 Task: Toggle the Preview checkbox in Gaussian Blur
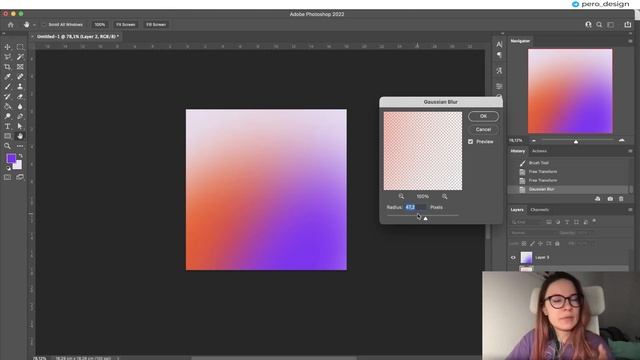(x=471, y=142)
